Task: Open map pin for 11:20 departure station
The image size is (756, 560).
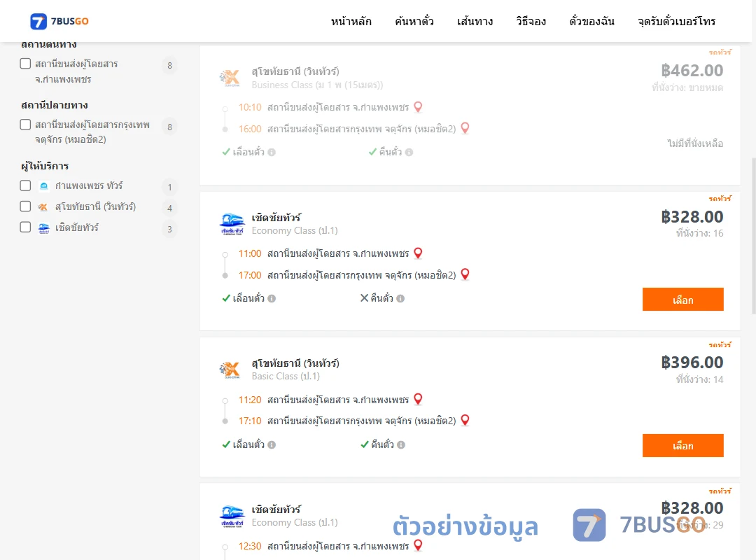Action: click(418, 400)
